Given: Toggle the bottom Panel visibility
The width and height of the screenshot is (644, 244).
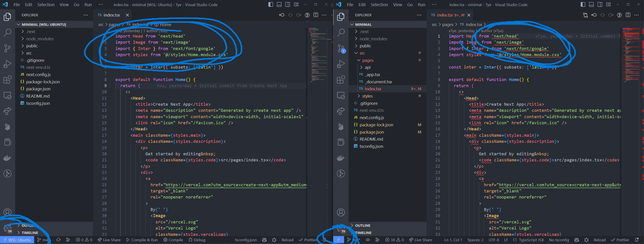Looking at the screenshot, I should [279, 4].
